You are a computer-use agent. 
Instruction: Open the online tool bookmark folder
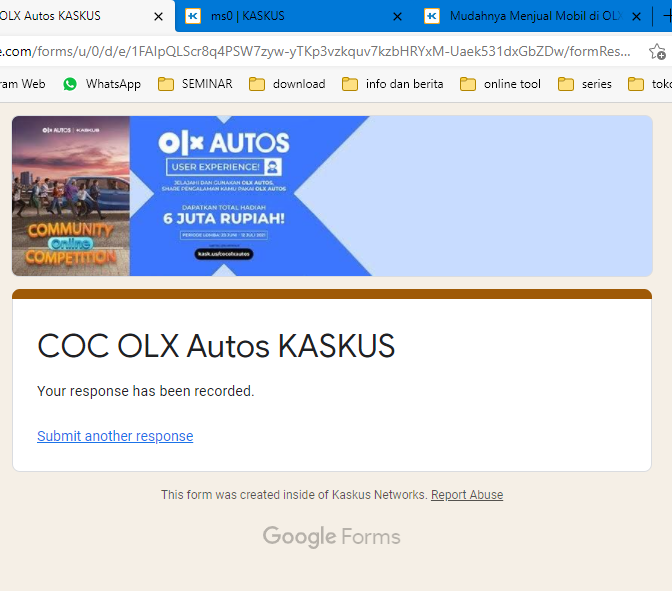pos(501,84)
